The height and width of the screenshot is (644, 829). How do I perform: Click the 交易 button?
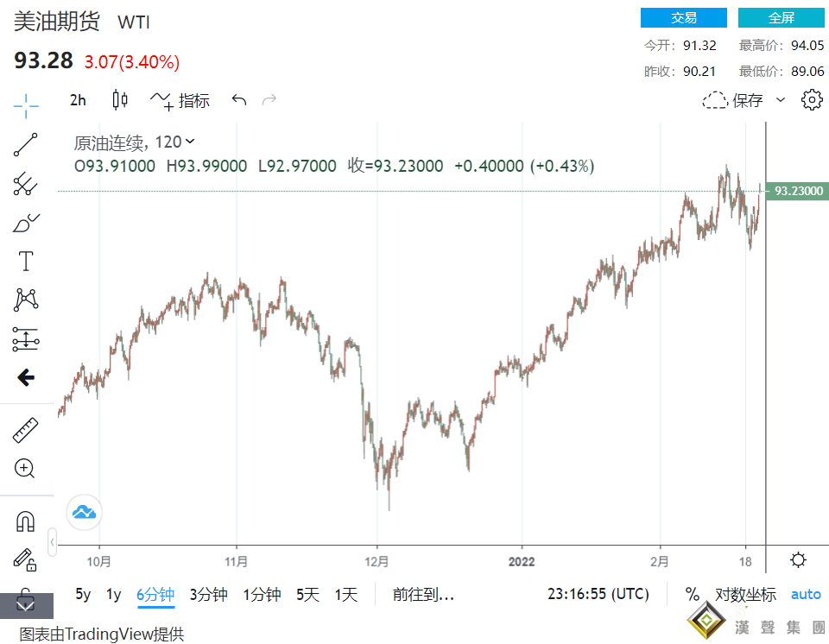[x=683, y=18]
